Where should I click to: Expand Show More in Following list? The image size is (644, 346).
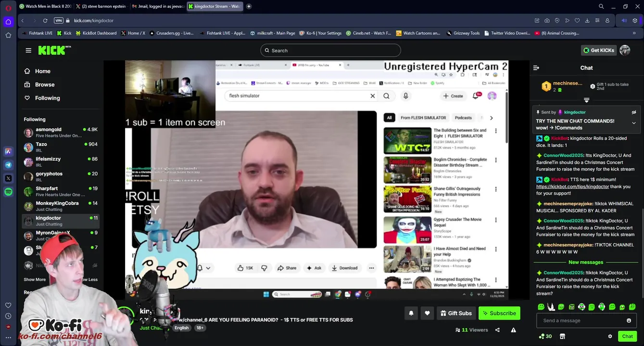tap(35, 280)
